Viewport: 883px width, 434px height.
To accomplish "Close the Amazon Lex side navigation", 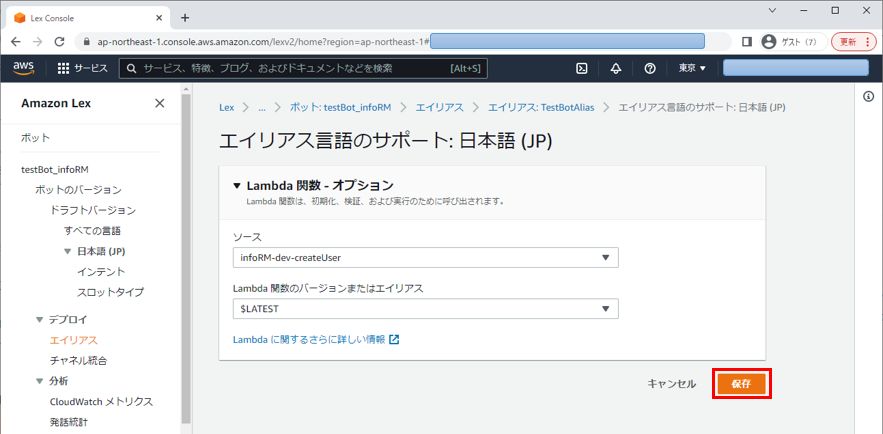I will point(160,103).
